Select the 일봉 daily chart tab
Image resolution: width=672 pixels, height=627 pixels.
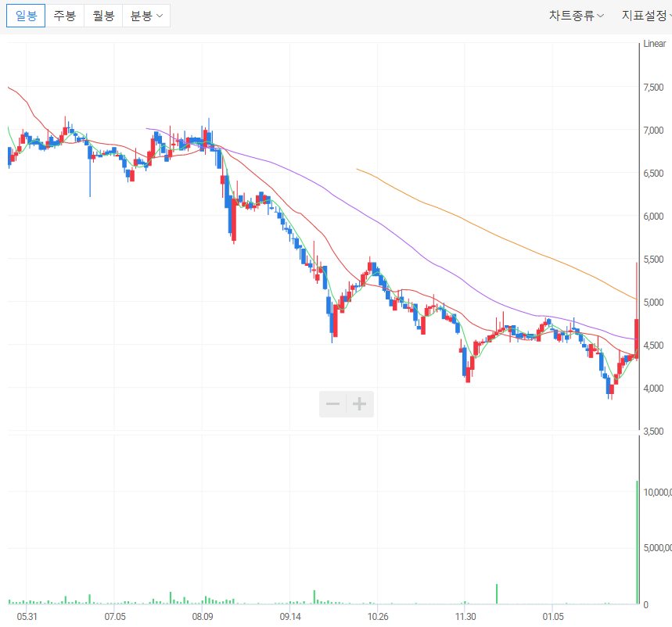(x=26, y=16)
